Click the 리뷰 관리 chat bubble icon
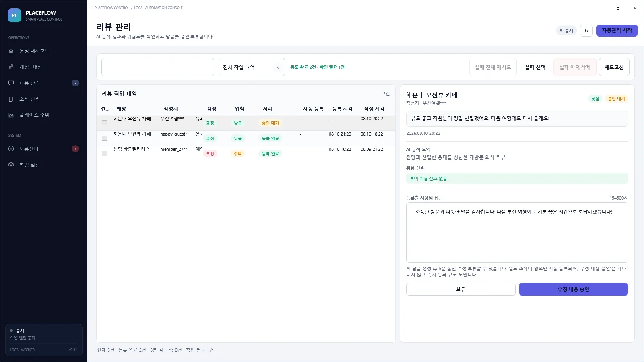Screen dimensions: 644x362 click(x=11, y=83)
